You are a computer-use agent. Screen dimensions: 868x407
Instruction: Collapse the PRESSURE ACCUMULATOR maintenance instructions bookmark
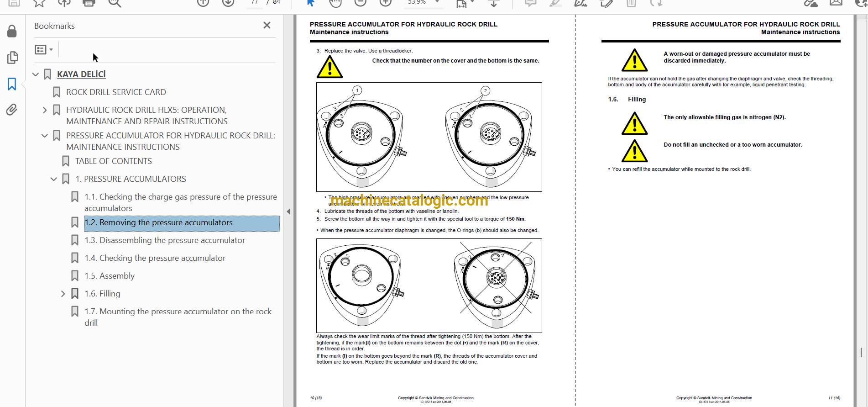(x=45, y=136)
